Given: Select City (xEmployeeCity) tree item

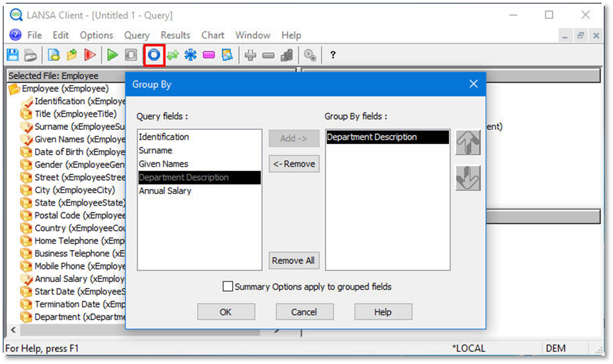Looking at the screenshot, I should (74, 190).
